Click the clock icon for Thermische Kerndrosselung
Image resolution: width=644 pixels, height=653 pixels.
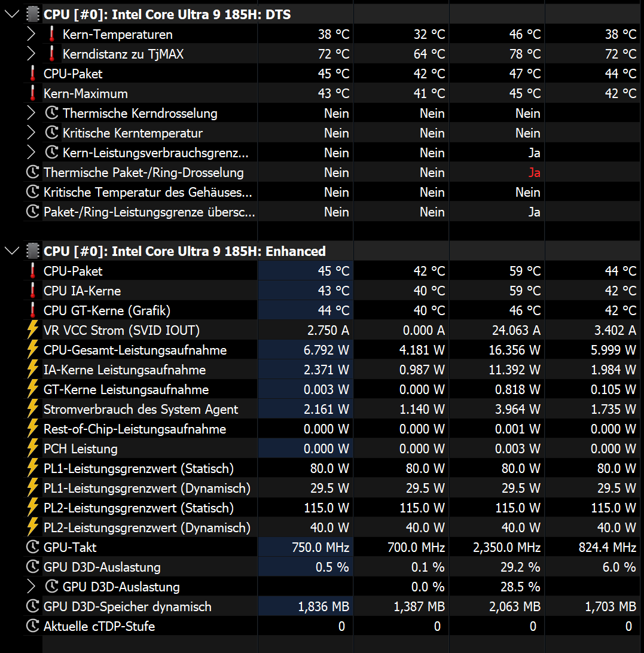pos(51,113)
